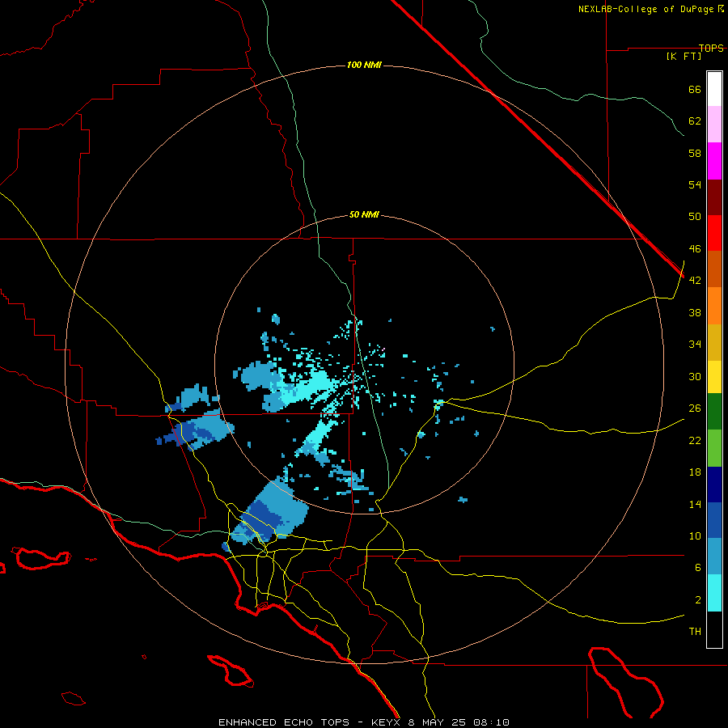The height and width of the screenshot is (728, 728).
Task: Click the KEYX radar site identifier
Action: (x=385, y=722)
